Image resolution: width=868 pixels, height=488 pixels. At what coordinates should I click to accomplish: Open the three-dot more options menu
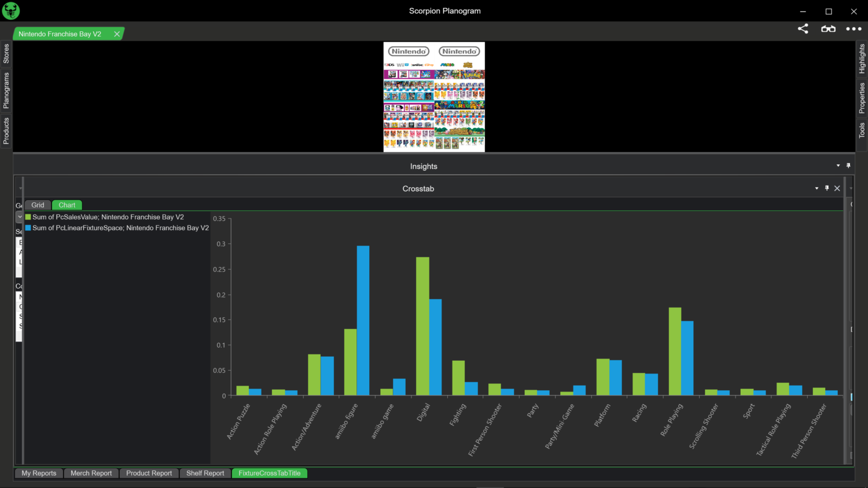point(854,29)
